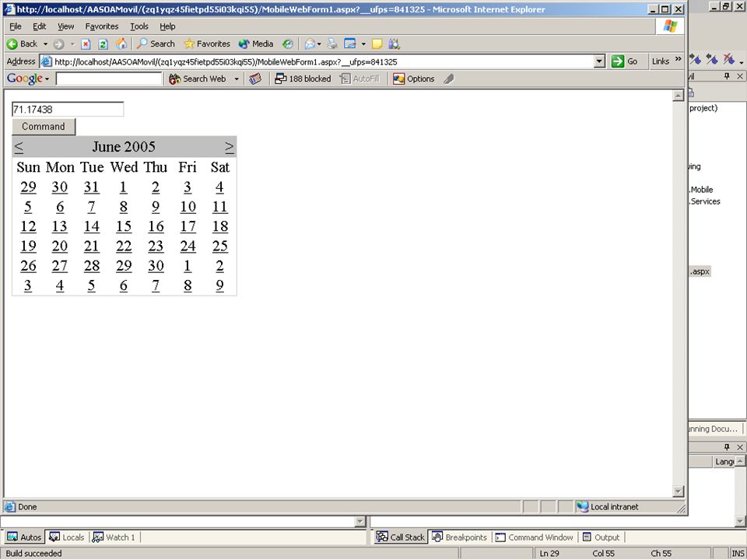Open the Search pane in toolbar
747x560 pixels.
156,44
